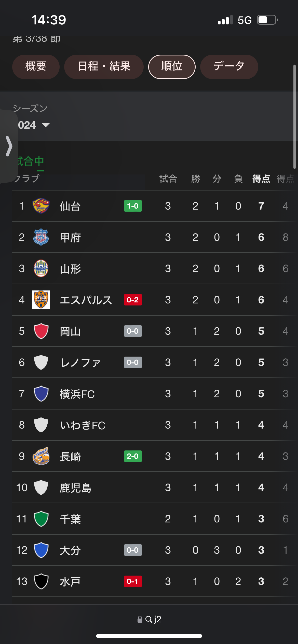
Task: Click the vertical scrollbar on right edge
Action: [x=294, y=116]
